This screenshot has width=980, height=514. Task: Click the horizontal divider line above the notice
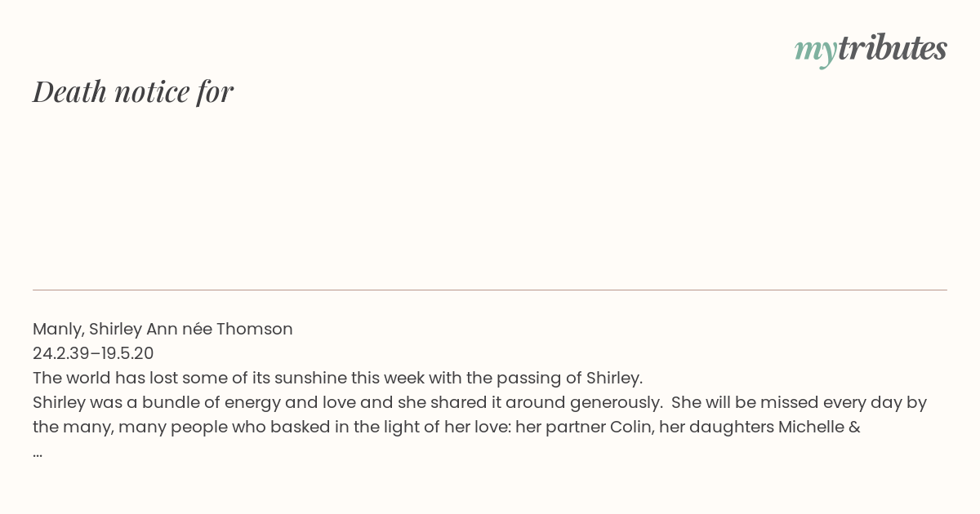click(490, 290)
